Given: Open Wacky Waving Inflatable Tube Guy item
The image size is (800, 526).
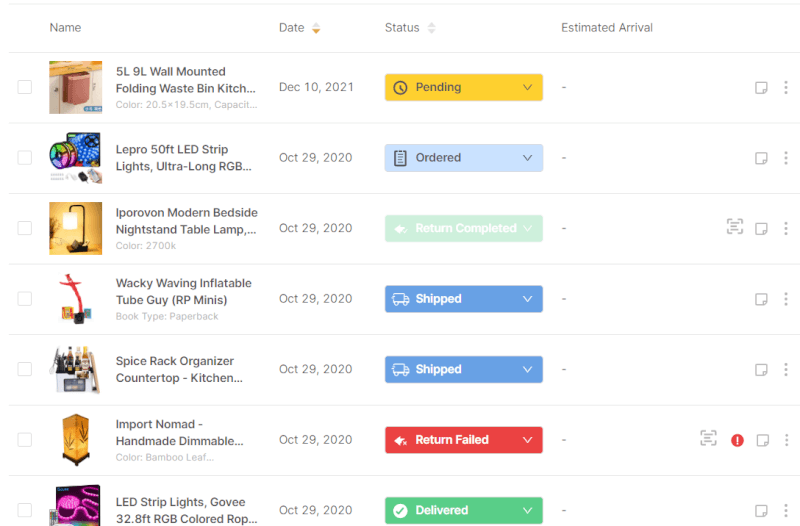Looking at the screenshot, I should tap(183, 291).
